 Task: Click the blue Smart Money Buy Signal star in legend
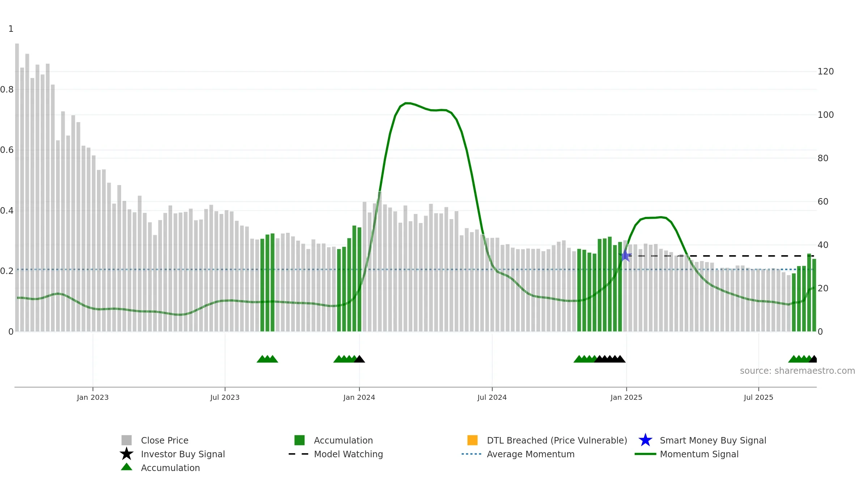click(646, 440)
